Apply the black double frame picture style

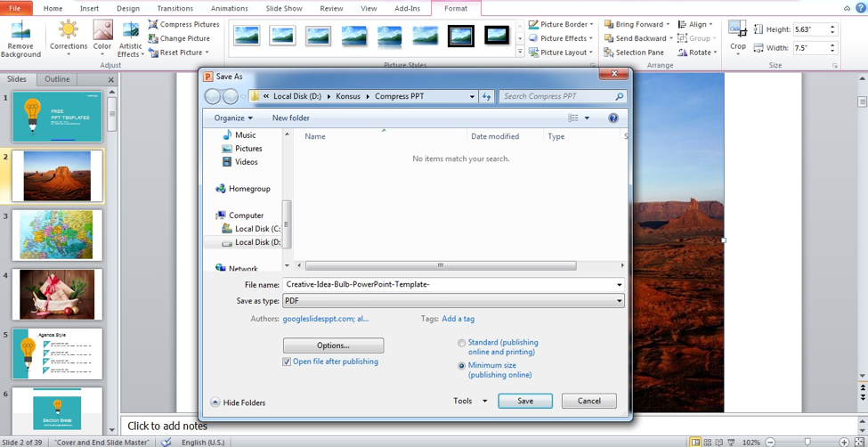tap(461, 36)
